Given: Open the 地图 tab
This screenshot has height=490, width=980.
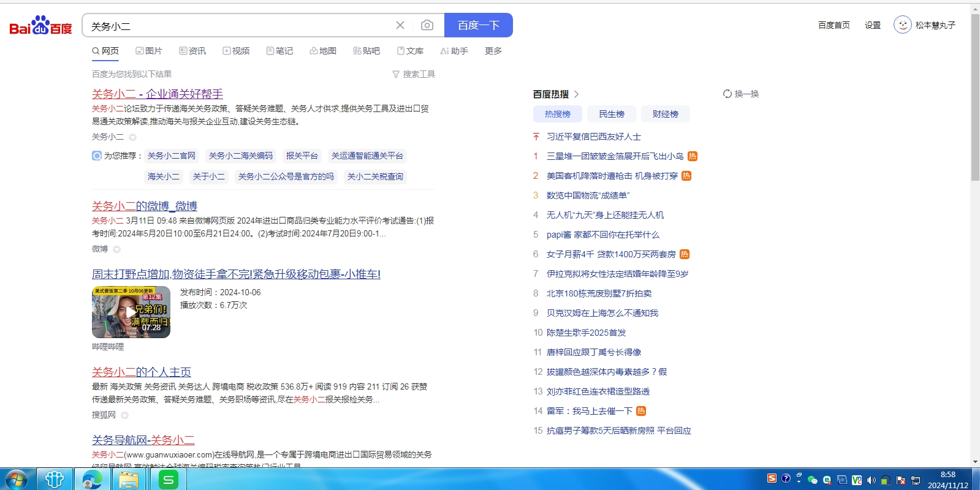Looking at the screenshot, I should (323, 51).
